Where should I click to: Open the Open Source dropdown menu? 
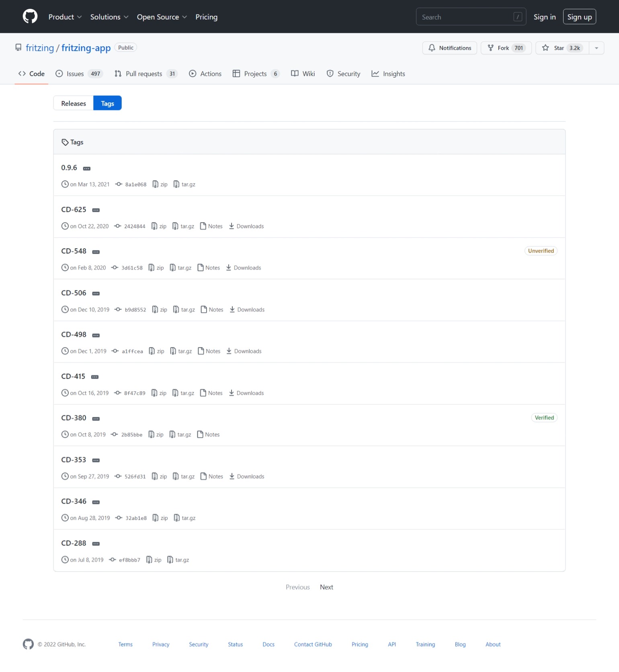162,17
